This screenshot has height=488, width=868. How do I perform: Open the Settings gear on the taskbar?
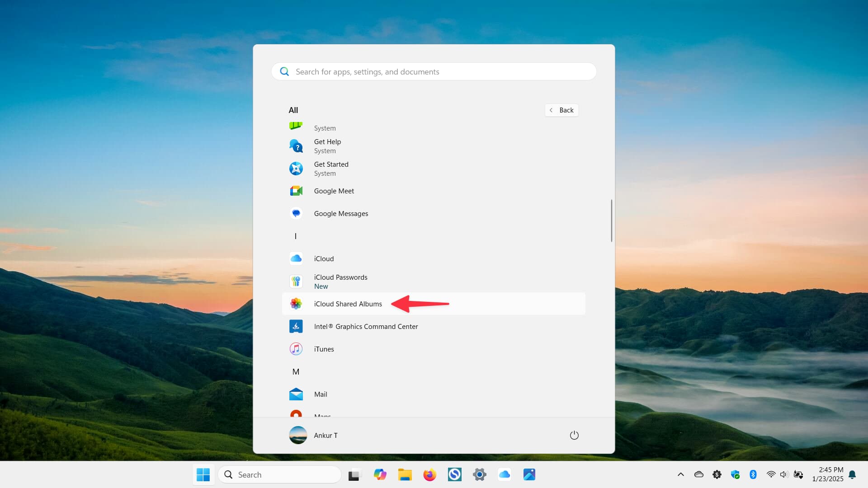tap(479, 474)
